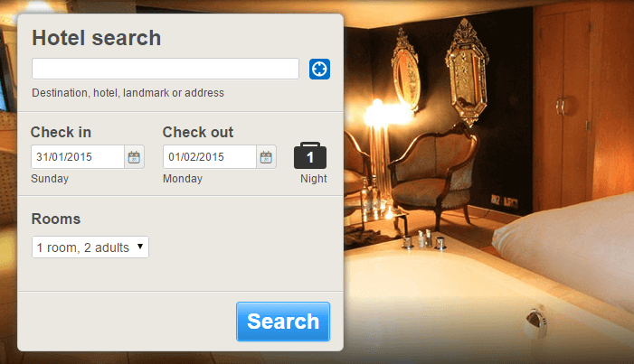Click the 'Check out' label
634x364 pixels.
click(x=198, y=132)
